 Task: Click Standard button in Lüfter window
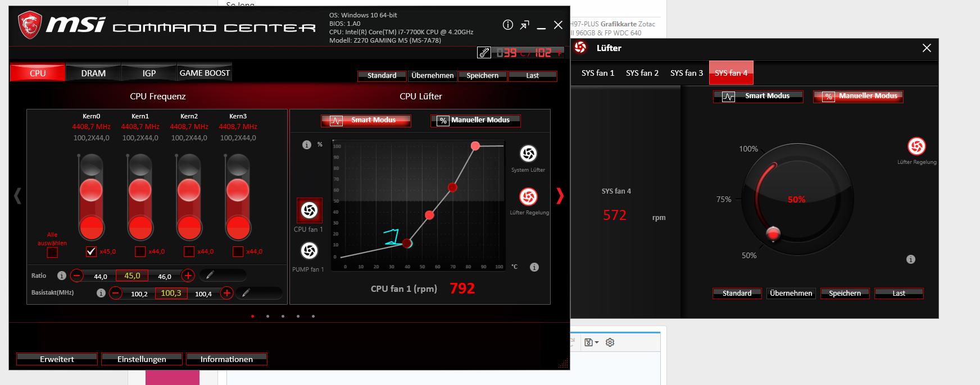click(x=737, y=294)
